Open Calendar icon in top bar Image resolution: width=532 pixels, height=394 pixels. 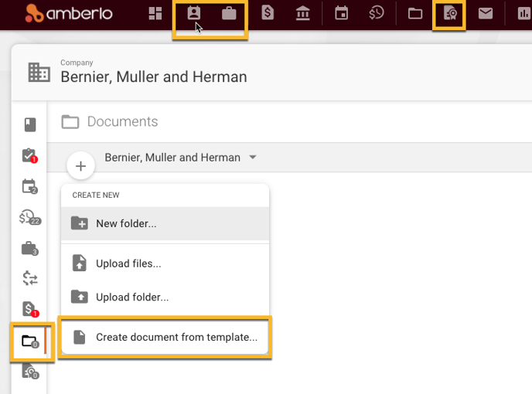click(x=341, y=14)
